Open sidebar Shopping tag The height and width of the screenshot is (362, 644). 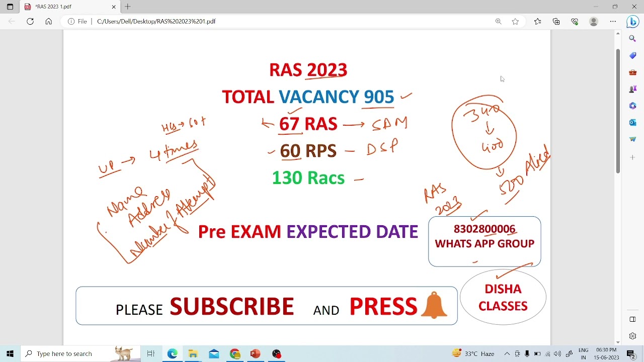632,55
